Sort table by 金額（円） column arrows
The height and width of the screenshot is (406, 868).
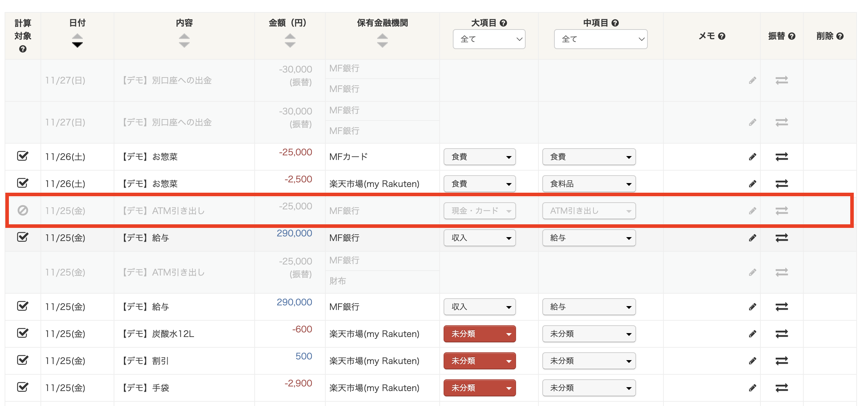click(x=290, y=41)
